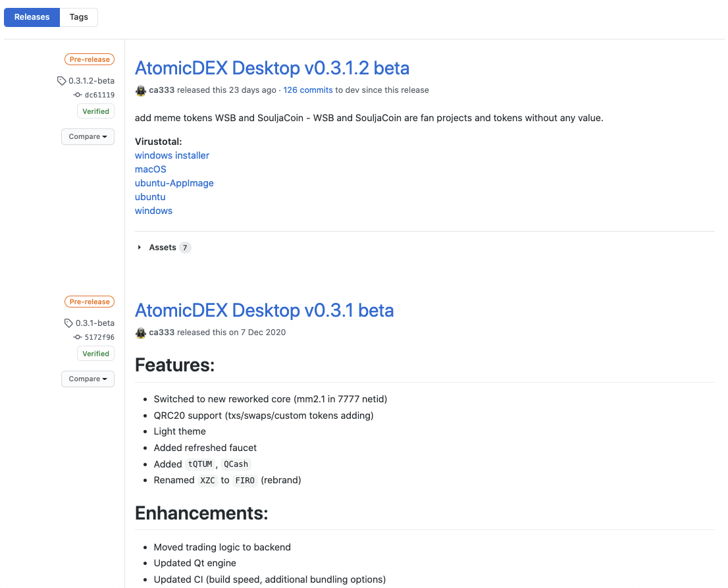The height and width of the screenshot is (588, 728).
Task: Click the FIRO code label
Action: [245, 481]
